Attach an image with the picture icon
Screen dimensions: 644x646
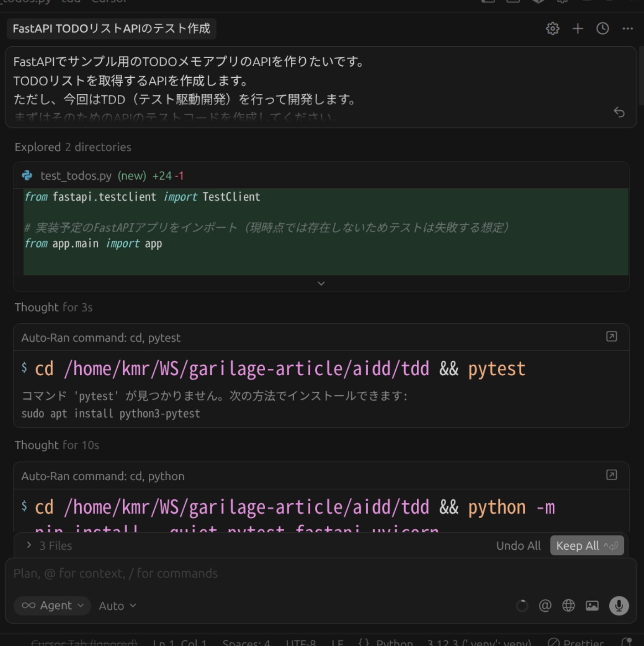tap(592, 605)
